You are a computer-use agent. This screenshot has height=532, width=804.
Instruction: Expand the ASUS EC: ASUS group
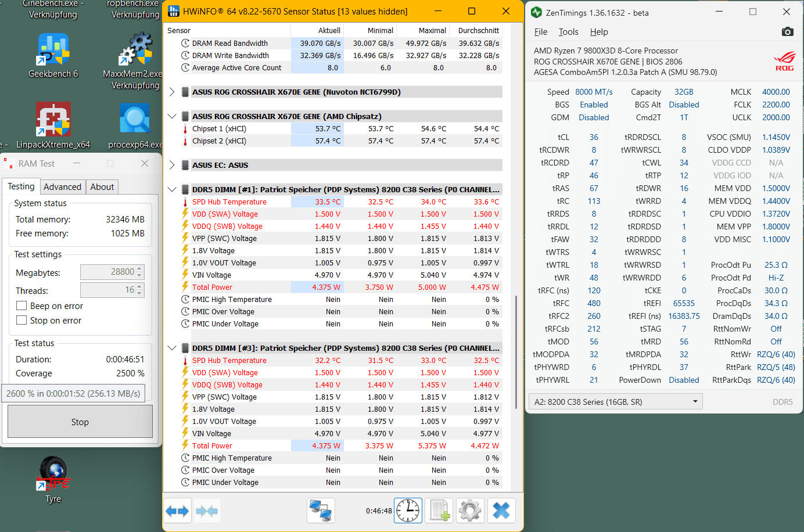click(x=172, y=165)
